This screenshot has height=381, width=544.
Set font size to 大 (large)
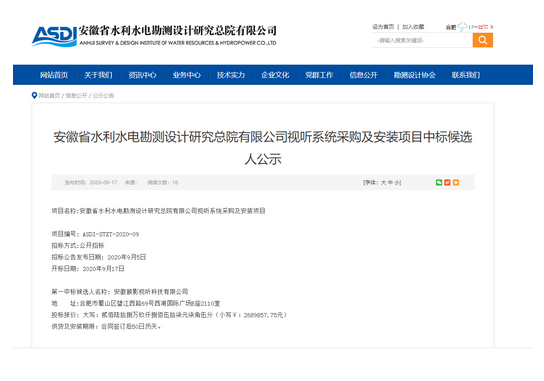[x=383, y=183]
